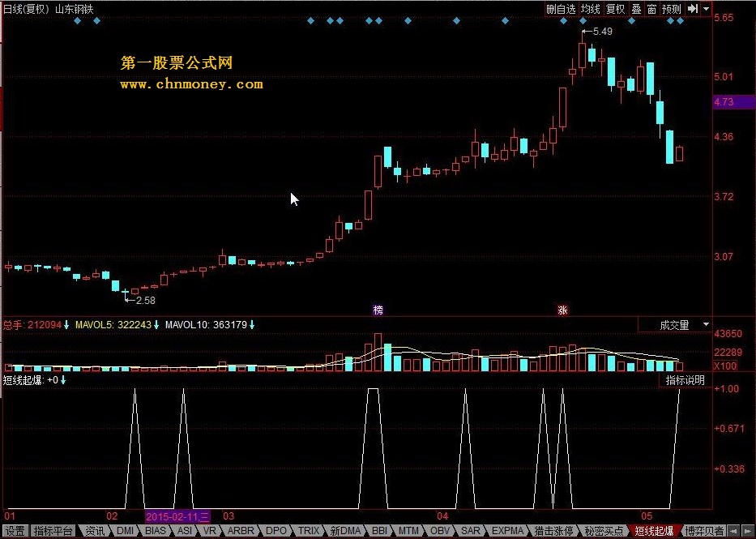Click the +0.336 indicator axis label
This screenshot has height=539, width=756.
pyautogui.click(x=729, y=469)
